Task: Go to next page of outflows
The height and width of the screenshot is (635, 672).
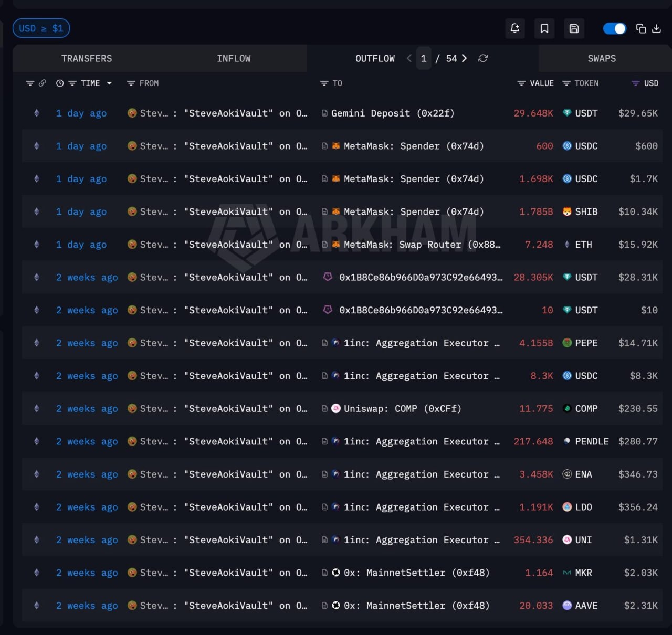Action: [464, 58]
